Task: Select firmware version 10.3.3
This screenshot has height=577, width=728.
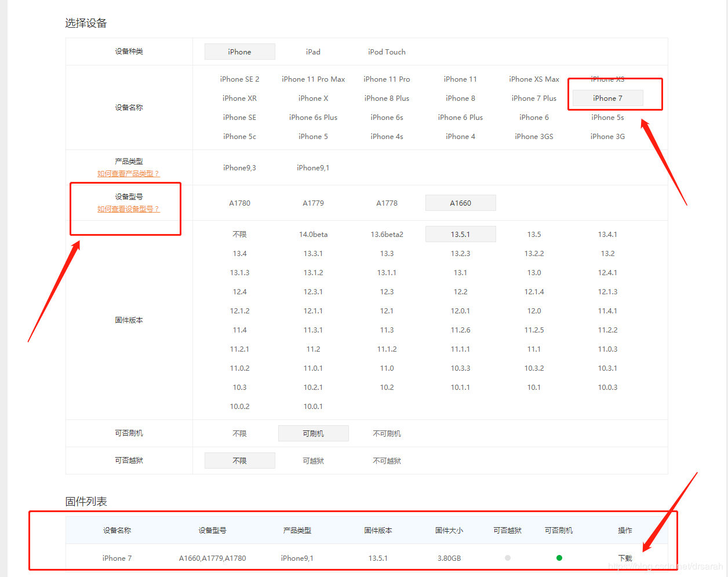Action: 460,368
